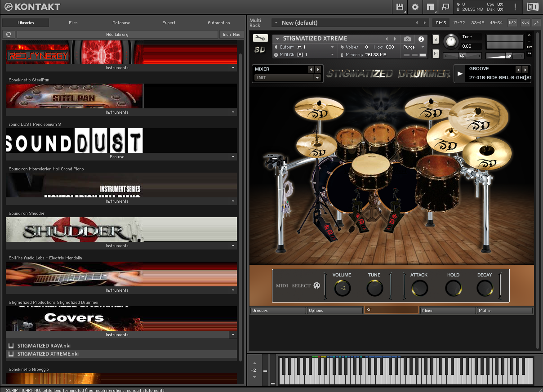
Task: Click the minimized view icon
Action: pos(445,7)
